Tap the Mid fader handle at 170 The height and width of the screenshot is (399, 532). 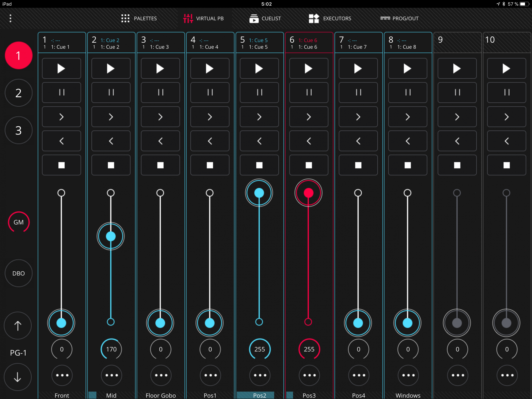(111, 236)
